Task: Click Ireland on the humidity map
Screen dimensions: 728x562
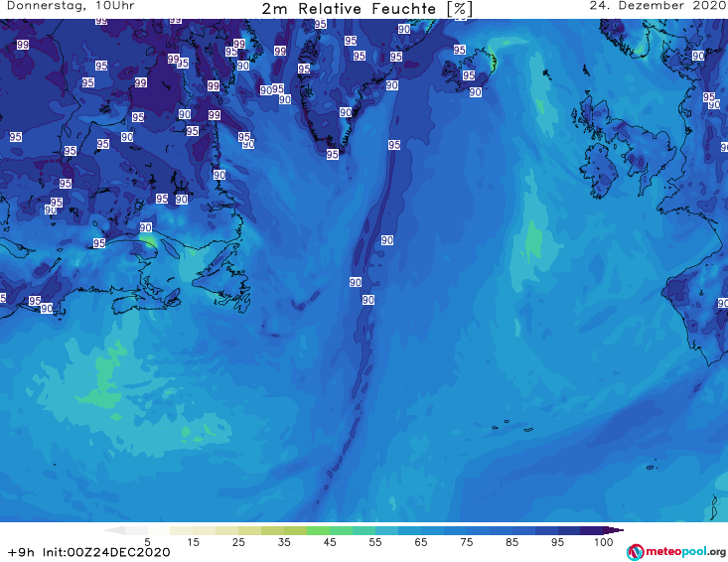Action: [x=599, y=170]
